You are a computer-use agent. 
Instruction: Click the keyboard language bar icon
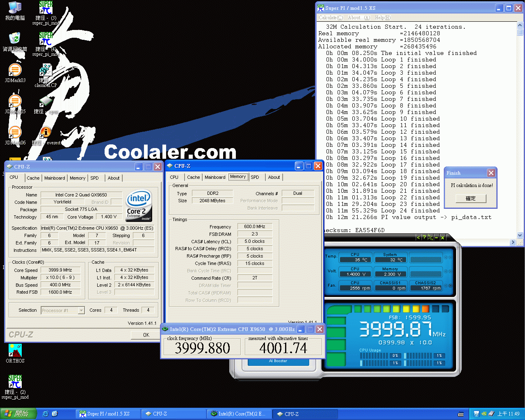click(x=461, y=414)
